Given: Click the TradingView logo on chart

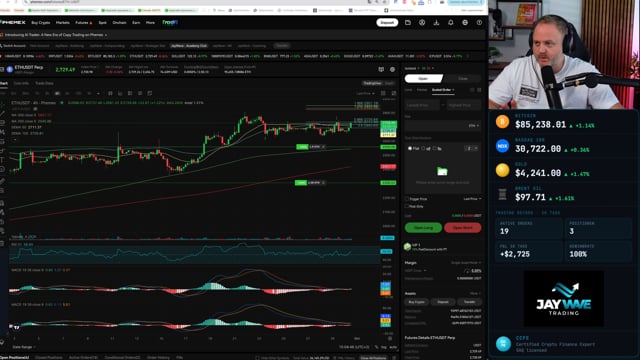Looking at the screenshot, I should pos(16,327).
